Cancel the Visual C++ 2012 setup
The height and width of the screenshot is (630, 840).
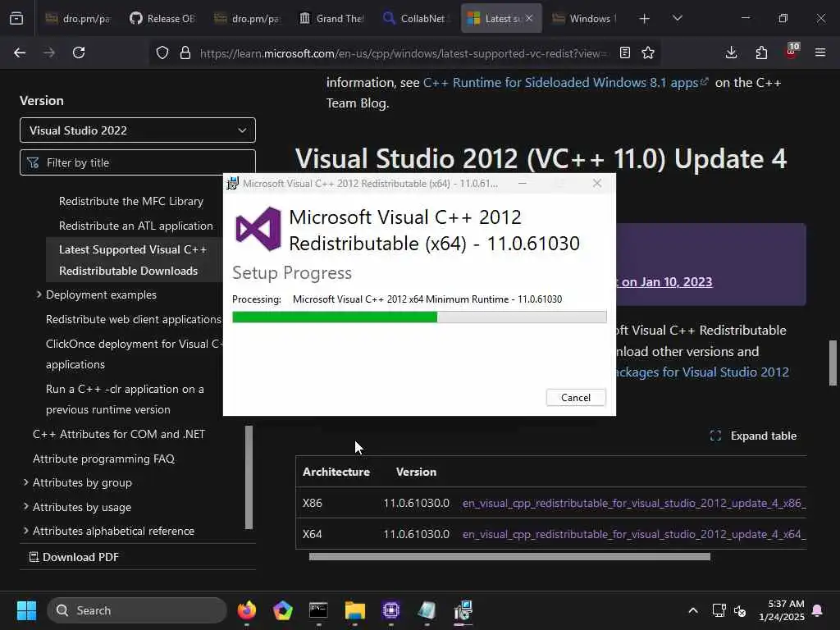tap(576, 398)
